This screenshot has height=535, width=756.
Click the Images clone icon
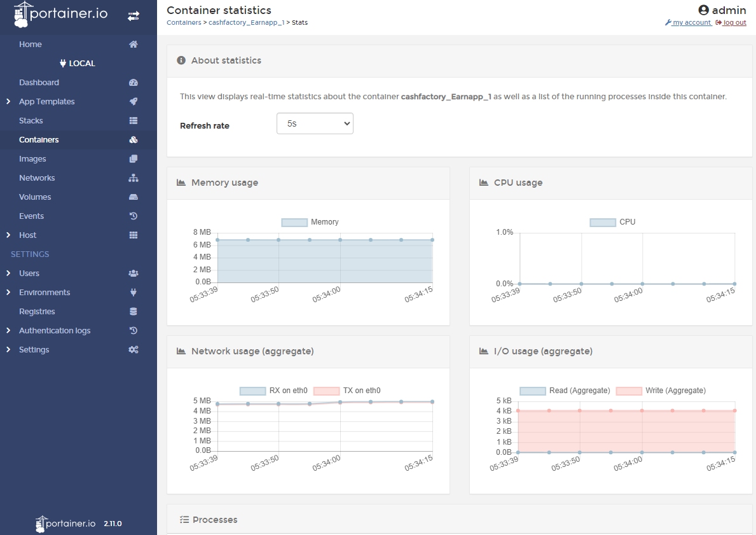[x=134, y=158]
